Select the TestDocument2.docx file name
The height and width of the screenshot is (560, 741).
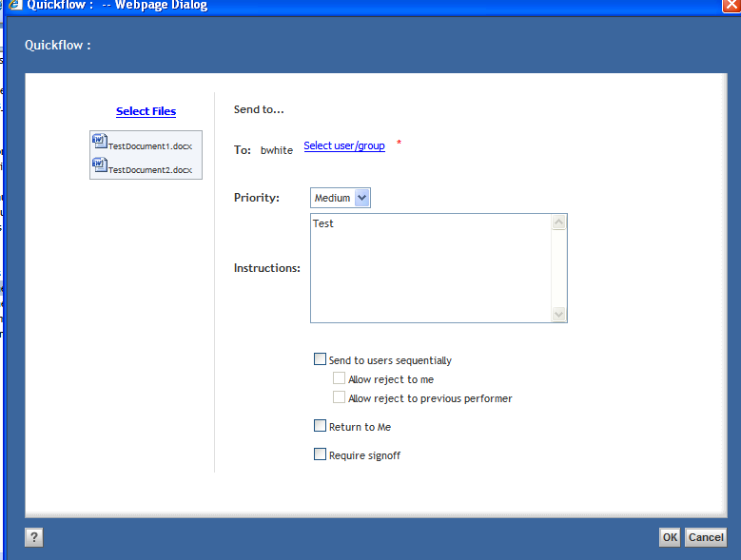150,170
